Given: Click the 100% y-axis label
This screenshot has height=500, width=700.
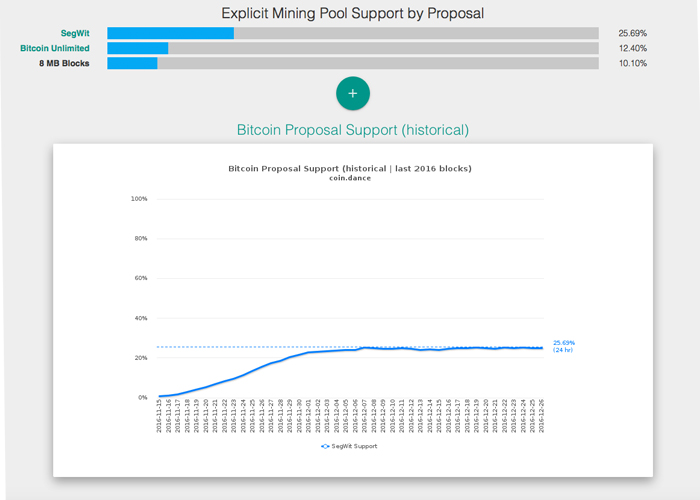Looking at the screenshot, I should coord(139,199).
